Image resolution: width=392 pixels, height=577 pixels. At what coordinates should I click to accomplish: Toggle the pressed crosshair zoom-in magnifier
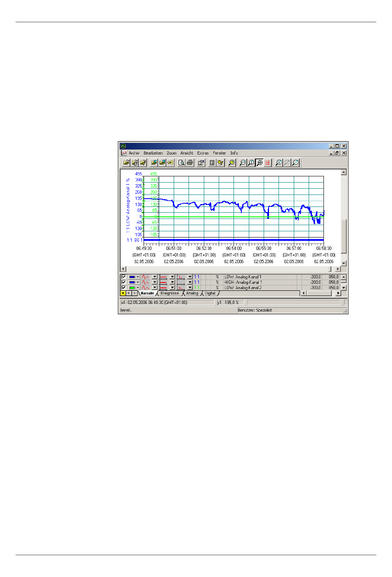click(259, 163)
